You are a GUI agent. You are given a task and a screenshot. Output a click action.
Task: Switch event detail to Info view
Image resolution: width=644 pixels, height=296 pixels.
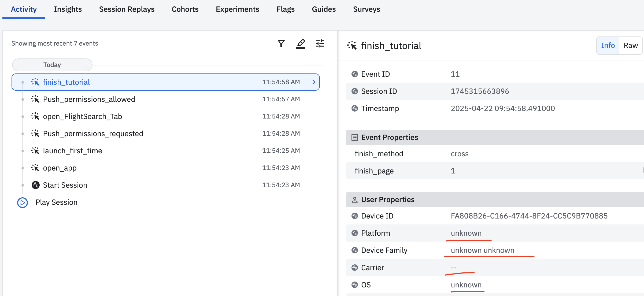point(608,46)
